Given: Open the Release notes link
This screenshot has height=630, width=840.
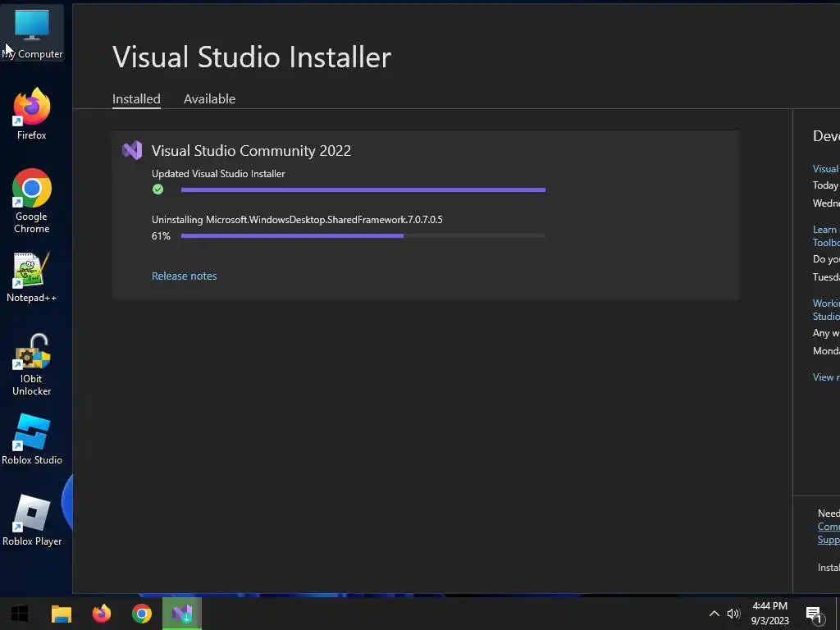Looking at the screenshot, I should (x=185, y=276).
